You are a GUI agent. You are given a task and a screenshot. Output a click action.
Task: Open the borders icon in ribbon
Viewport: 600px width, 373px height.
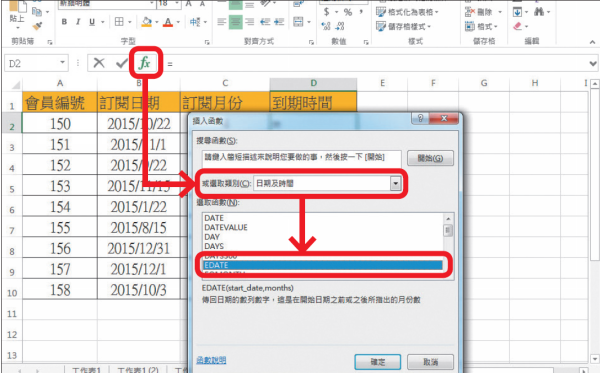tap(119, 22)
